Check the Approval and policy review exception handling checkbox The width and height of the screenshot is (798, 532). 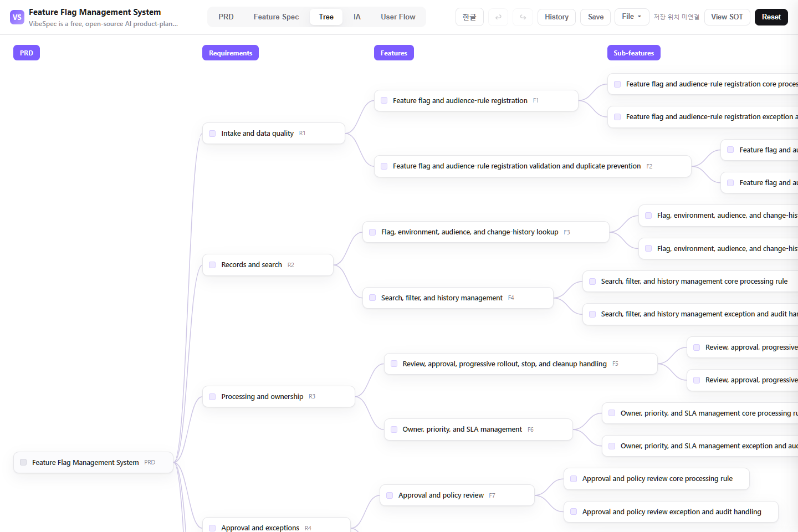pos(574,512)
